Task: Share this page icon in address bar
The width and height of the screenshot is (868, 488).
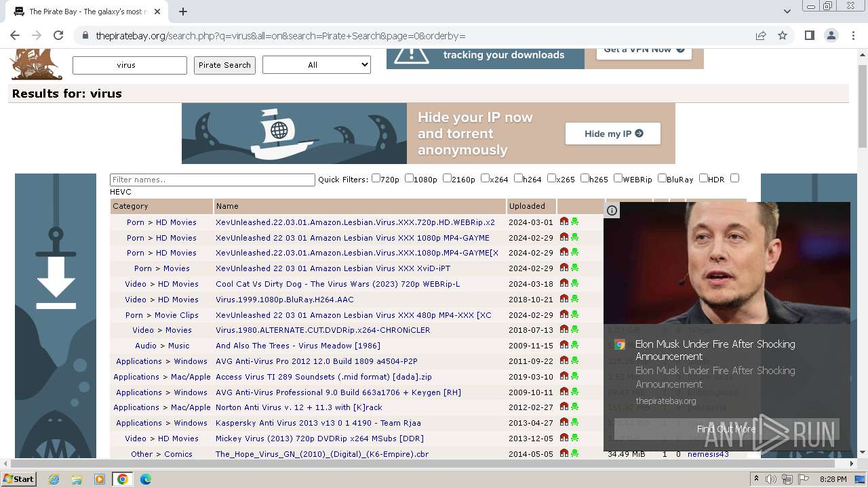Action: click(761, 35)
